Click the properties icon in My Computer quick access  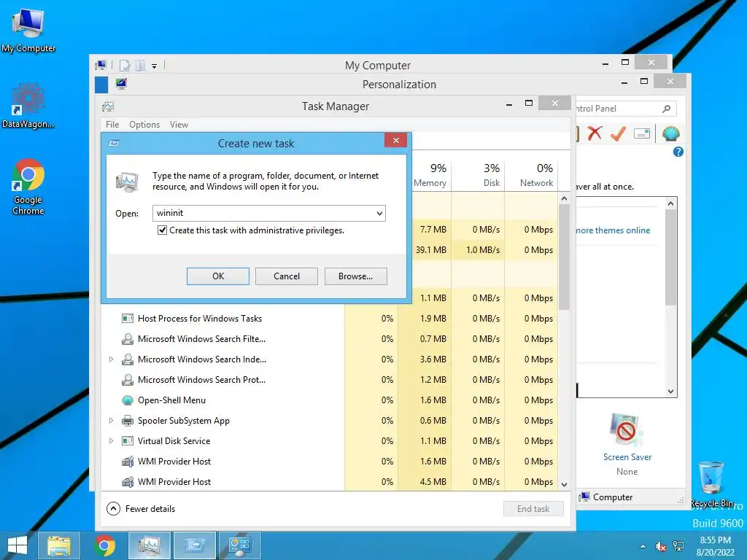[125, 65]
